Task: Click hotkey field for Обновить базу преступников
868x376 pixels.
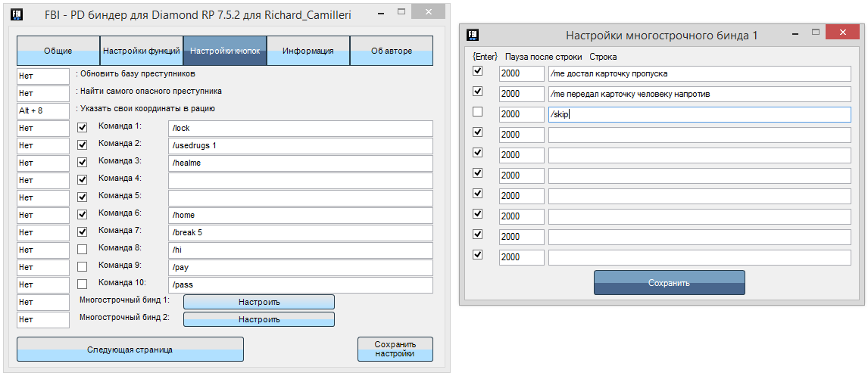Action: pos(43,75)
